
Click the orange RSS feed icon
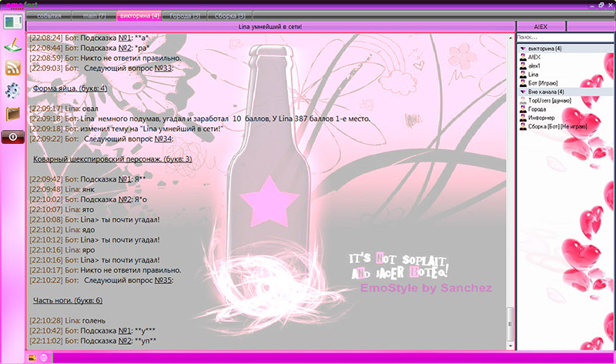tap(13, 68)
